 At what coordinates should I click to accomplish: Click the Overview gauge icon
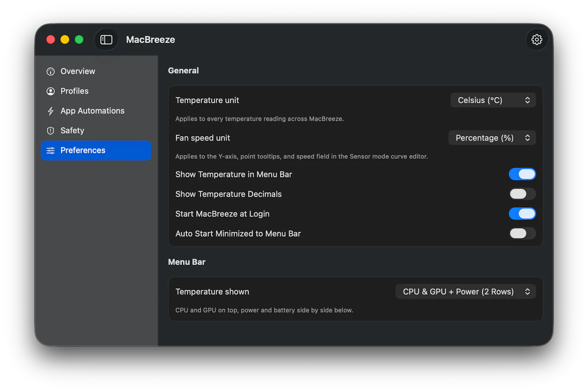point(51,71)
